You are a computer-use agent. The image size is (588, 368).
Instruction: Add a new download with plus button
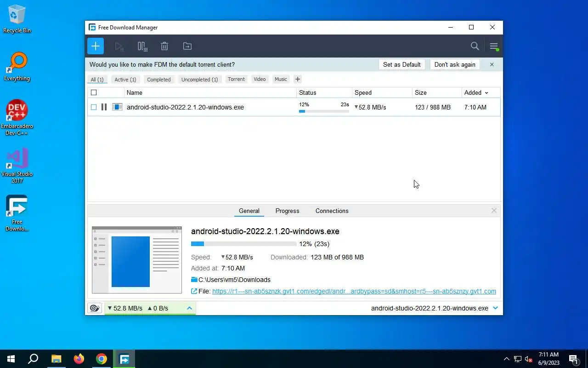coord(96,46)
